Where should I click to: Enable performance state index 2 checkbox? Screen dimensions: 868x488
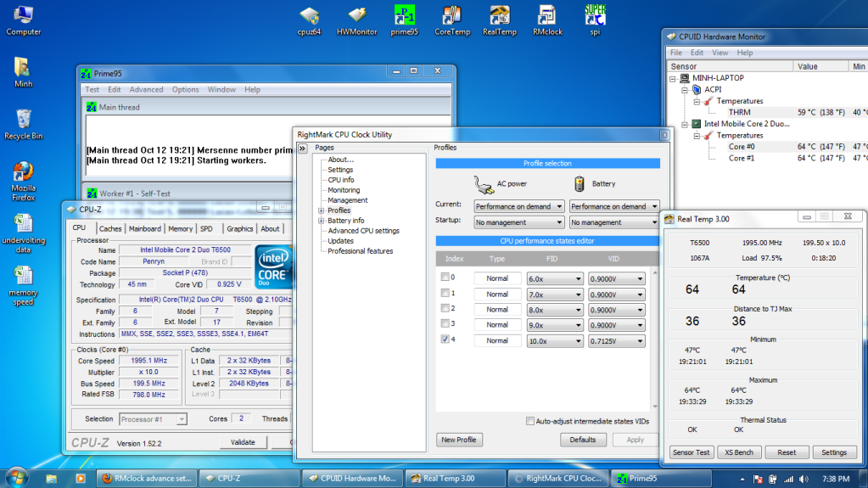coord(445,308)
